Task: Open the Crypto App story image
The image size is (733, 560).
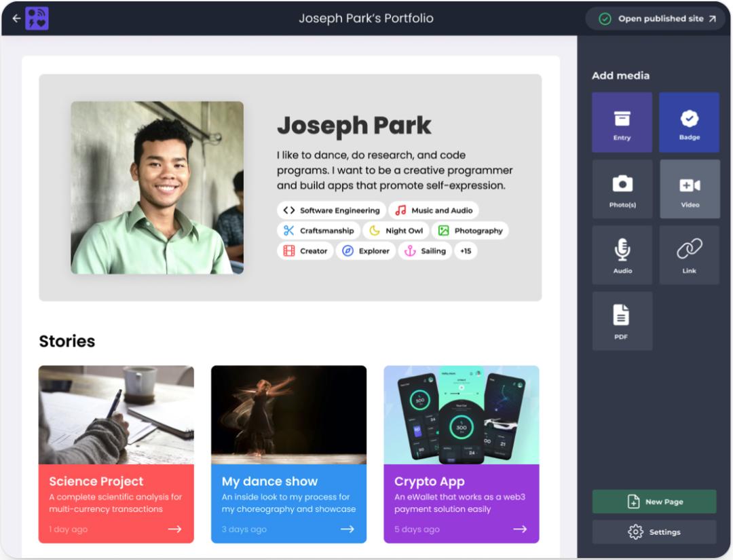Action: tap(462, 415)
